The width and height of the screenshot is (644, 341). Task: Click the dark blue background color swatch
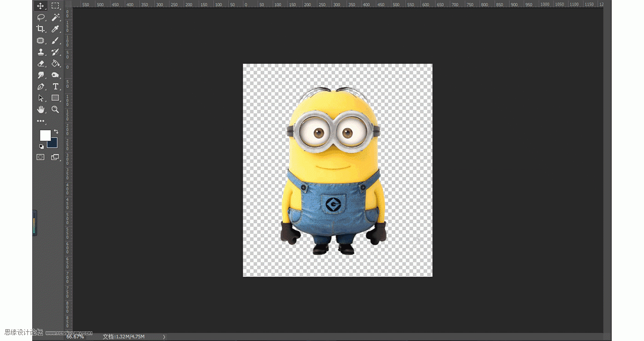point(54,144)
